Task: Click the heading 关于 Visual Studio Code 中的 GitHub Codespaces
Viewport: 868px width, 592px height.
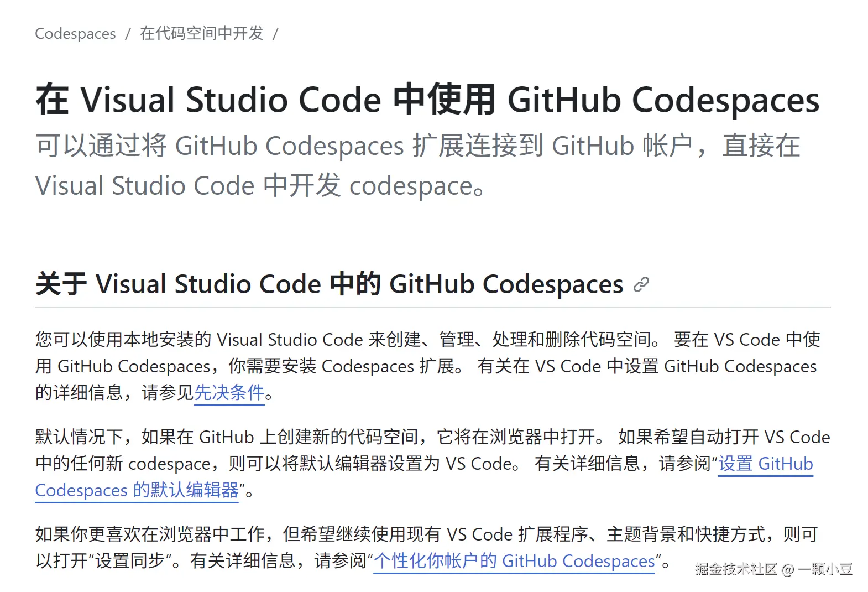Action: pos(330,284)
